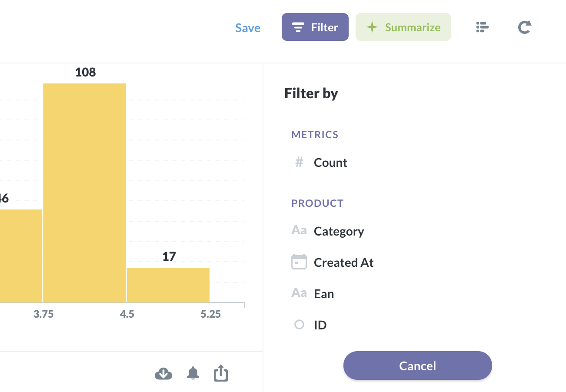Click the download results cloud icon
Screen dimensions: 566x392
[163, 373]
